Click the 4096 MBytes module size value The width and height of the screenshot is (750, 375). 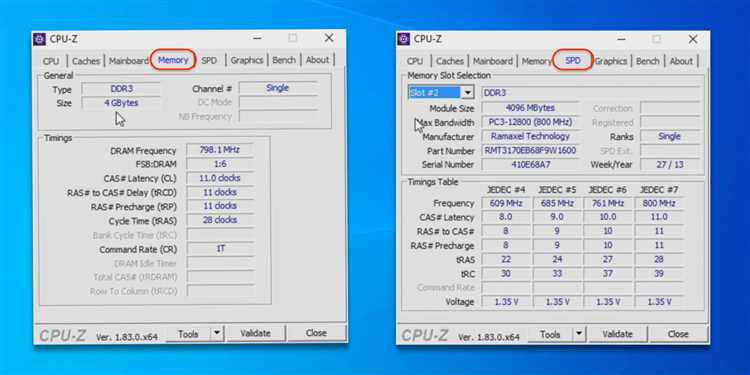click(x=530, y=109)
